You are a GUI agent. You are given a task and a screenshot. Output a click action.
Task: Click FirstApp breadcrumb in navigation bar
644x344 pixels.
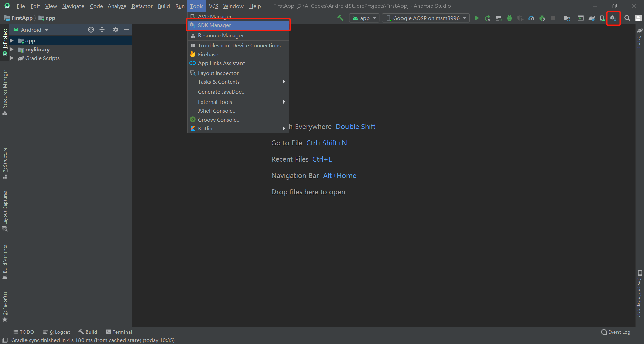click(x=18, y=18)
